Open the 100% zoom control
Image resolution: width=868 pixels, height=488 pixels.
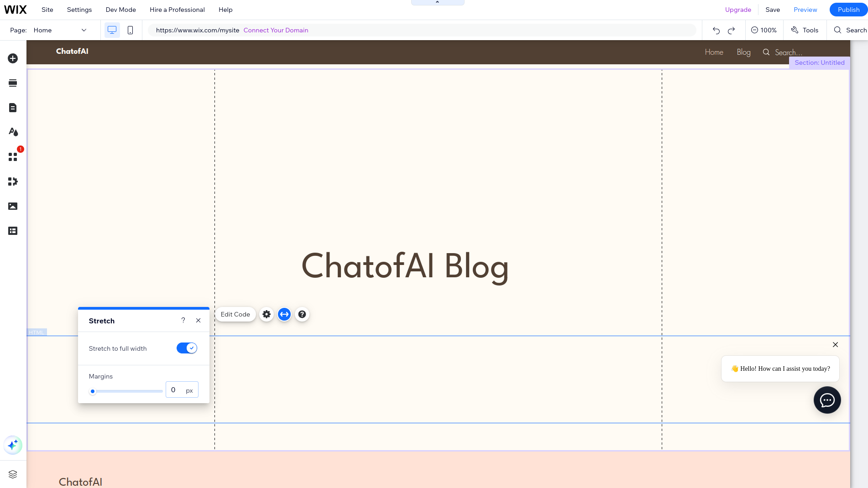764,30
